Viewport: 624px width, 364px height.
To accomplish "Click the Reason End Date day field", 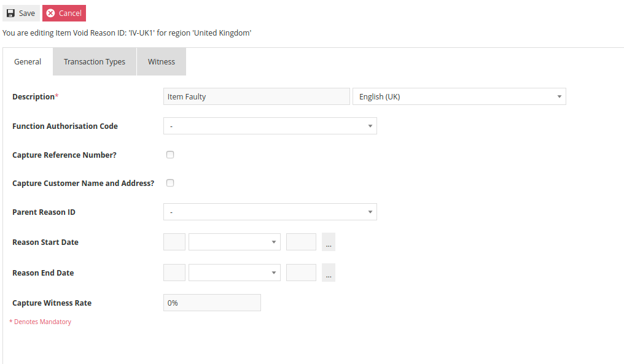I will [174, 273].
